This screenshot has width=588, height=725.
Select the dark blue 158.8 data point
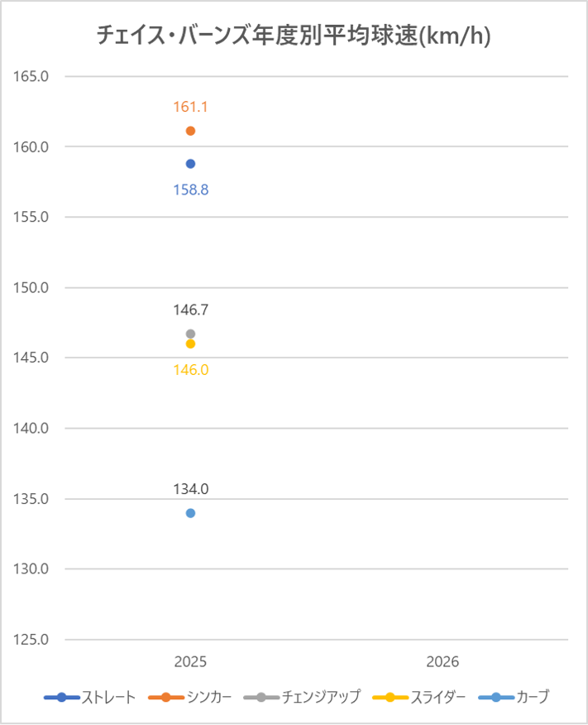click(x=190, y=164)
